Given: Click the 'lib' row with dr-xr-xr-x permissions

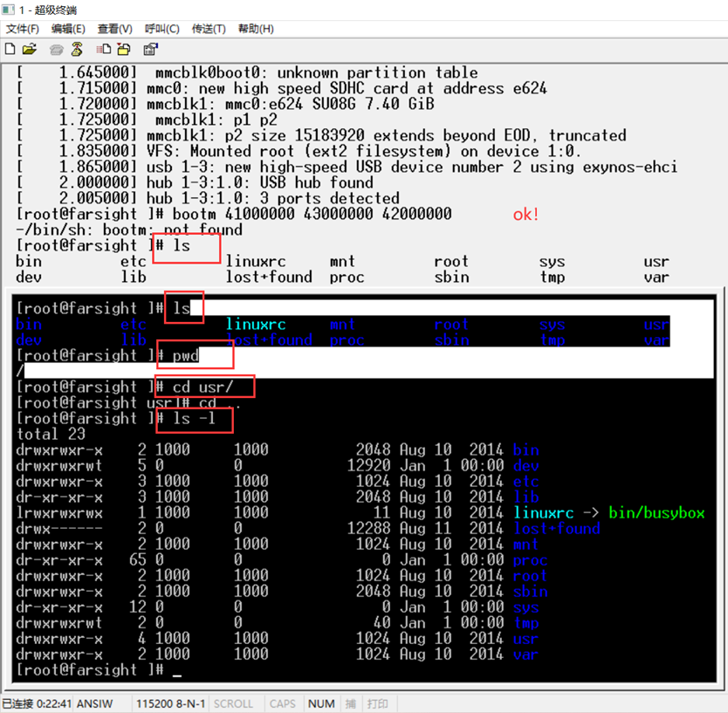Looking at the screenshot, I should (278, 497).
